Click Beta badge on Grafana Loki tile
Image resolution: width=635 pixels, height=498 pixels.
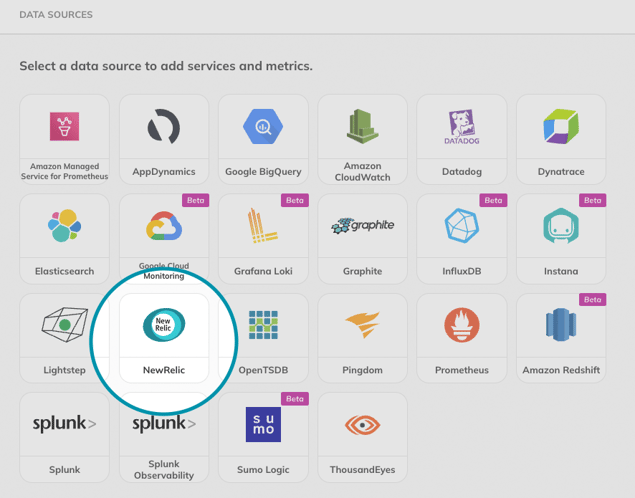295,200
